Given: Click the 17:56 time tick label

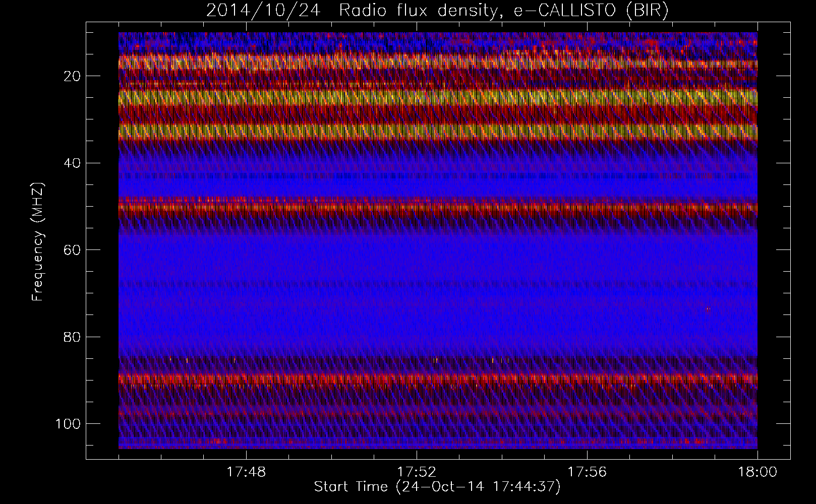Looking at the screenshot, I should 587,472.
